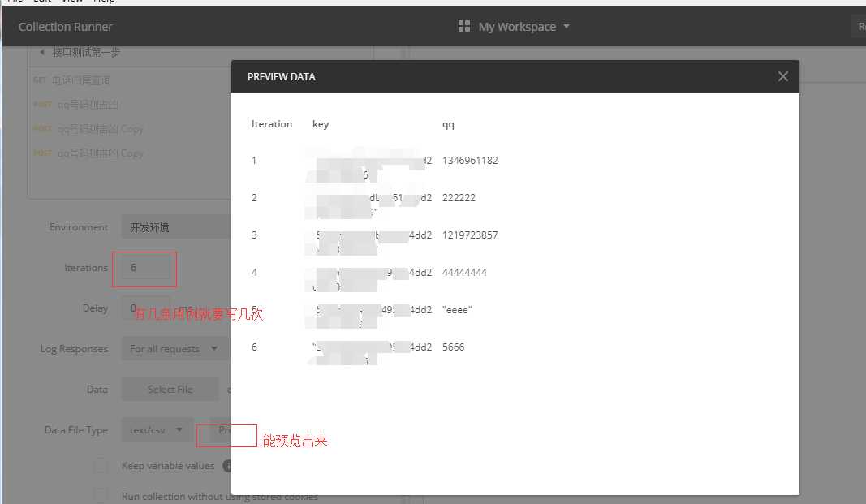Select the first POST qq号码测吉凶 request
This screenshot has height=504, width=866.
pos(75,105)
